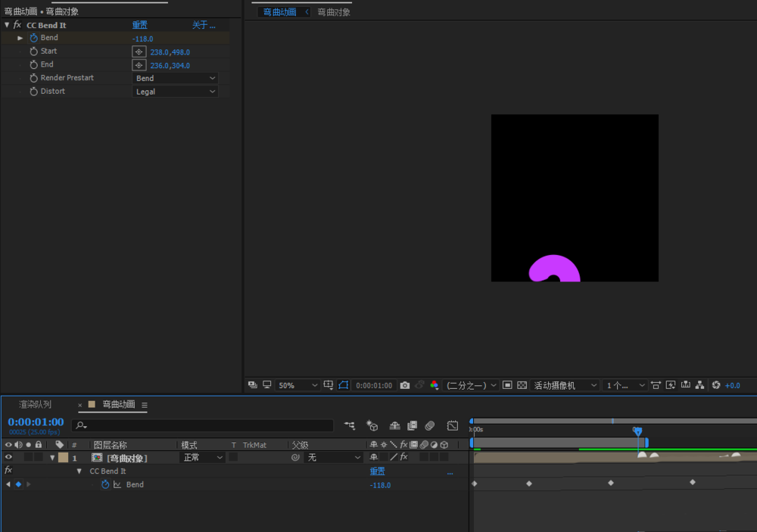The width and height of the screenshot is (757, 532).
Task: Go to the previous Bend keyframe
Action: (8, 484)
